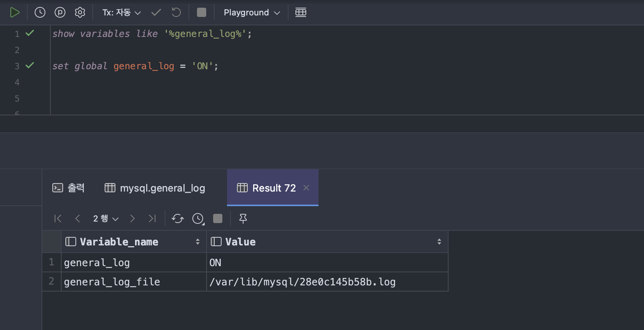The image size is (644, 330).
Task: Click line number 4 in the gutter
Action: pyautogui.click(x=17, y=82)
